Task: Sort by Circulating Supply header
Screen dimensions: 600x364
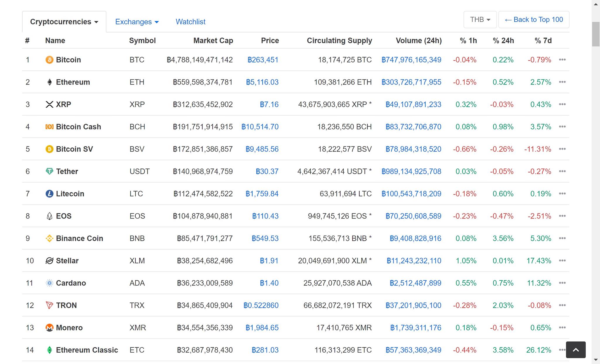Action: pyautogui.click(x=339, y=40)
